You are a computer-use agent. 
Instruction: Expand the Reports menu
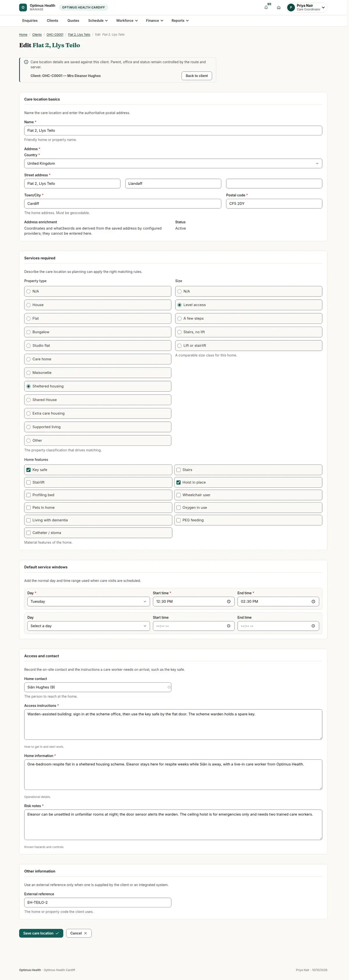pos(180,21)
